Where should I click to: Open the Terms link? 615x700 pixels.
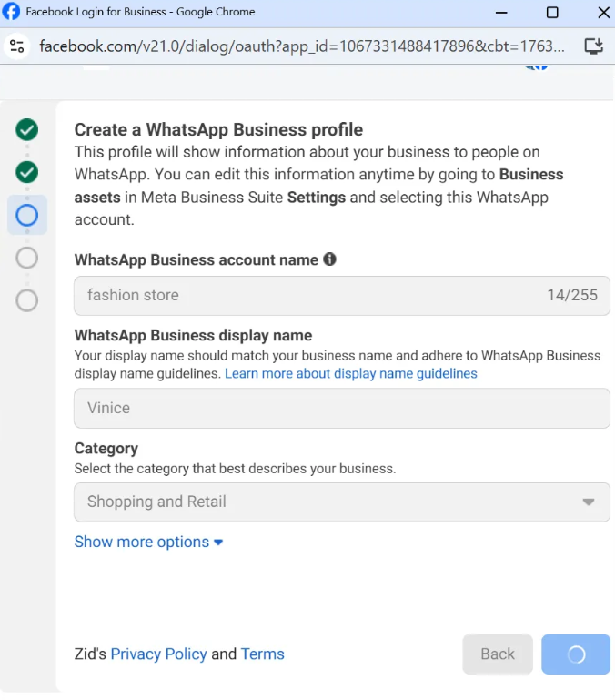(x=262, y=654)
